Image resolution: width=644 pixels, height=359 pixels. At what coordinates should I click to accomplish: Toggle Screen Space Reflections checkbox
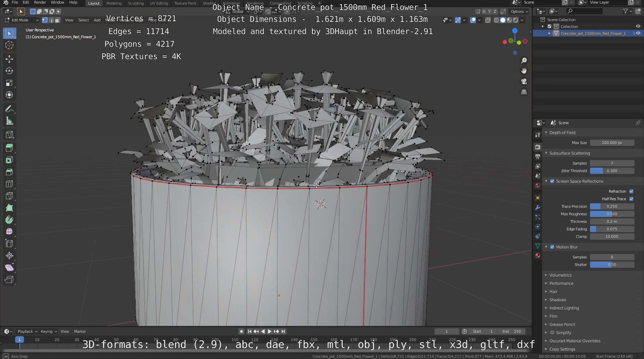pos(552,181)
